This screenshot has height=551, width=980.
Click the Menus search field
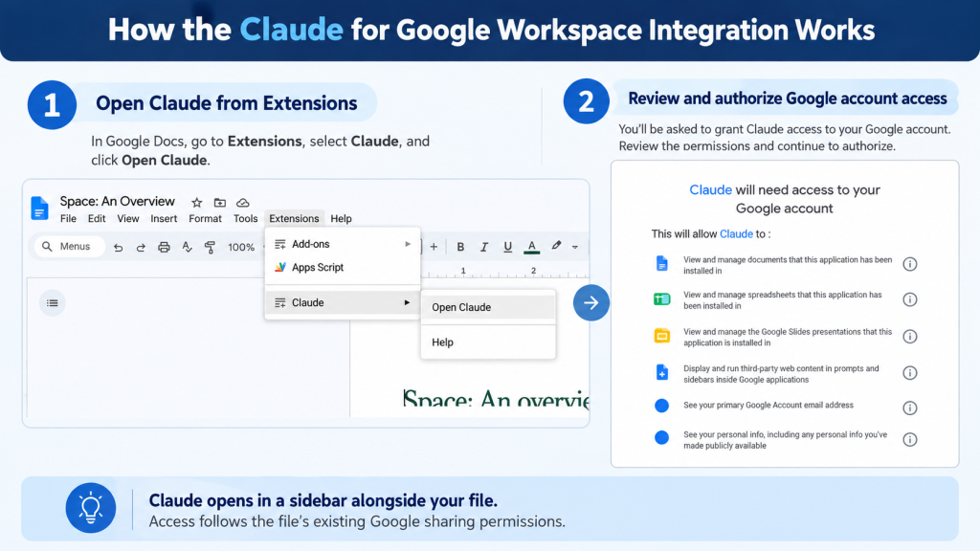tap(69, 247)
